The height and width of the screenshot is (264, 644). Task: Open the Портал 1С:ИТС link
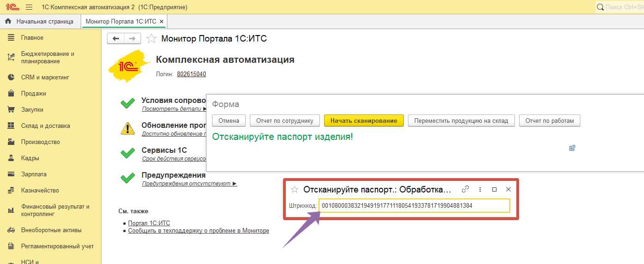149,223
